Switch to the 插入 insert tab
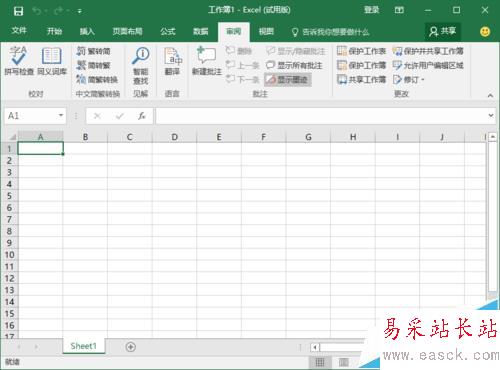 point(87,31)
